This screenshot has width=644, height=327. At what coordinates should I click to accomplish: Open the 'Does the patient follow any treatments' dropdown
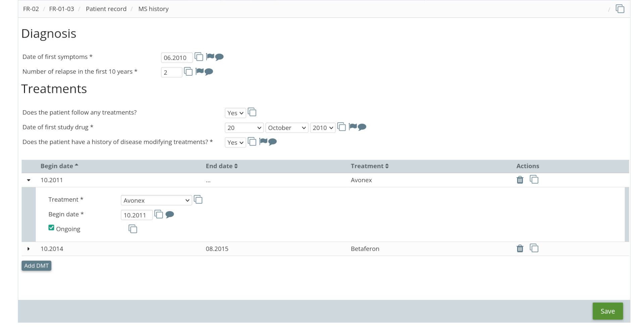[x=235, y=113]
